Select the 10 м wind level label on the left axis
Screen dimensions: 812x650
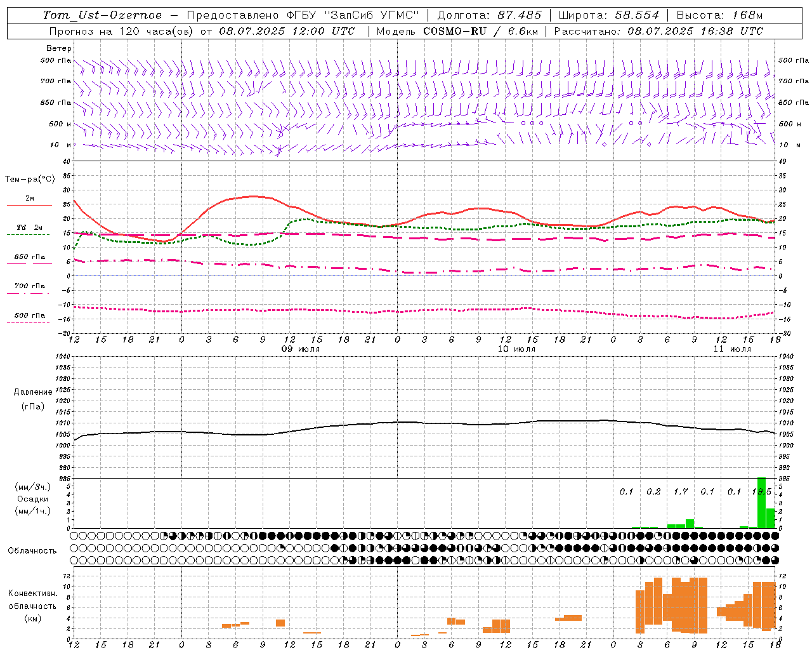pyautogui.click(x=61, y=145)
